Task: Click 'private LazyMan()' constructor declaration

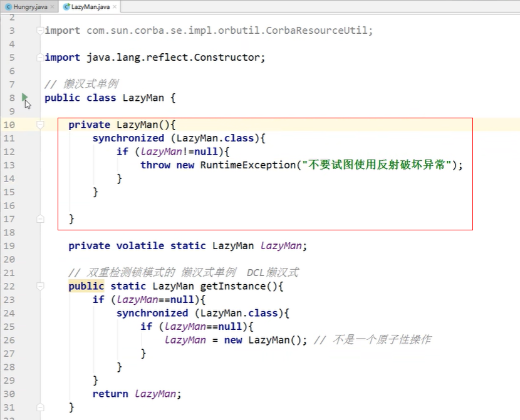Action: (119, 125)
